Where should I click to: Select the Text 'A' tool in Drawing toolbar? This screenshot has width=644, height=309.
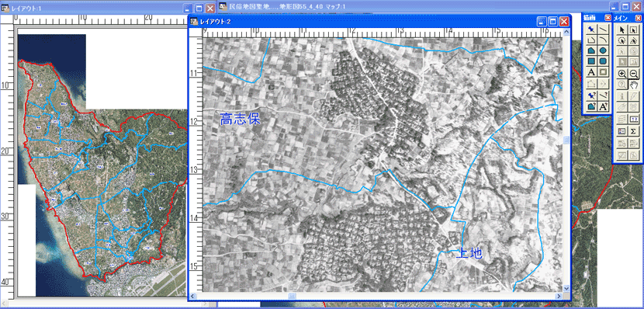(x=591, y=72)
